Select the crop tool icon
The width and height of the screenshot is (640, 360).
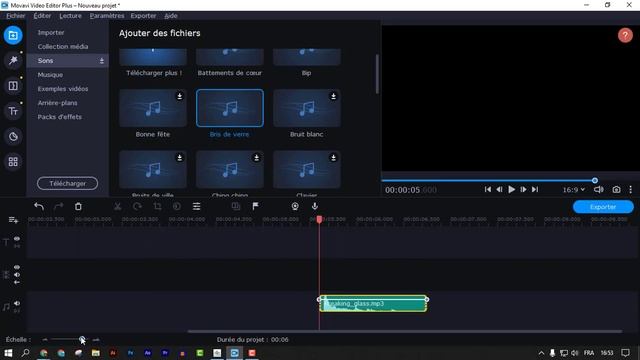(157, 207)
